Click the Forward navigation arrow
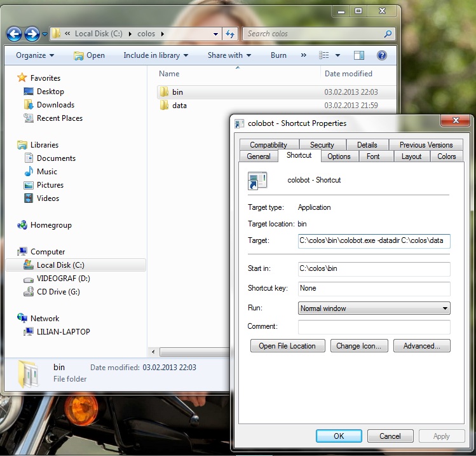Screen dimensions: 476x456 tap(32, 34)
